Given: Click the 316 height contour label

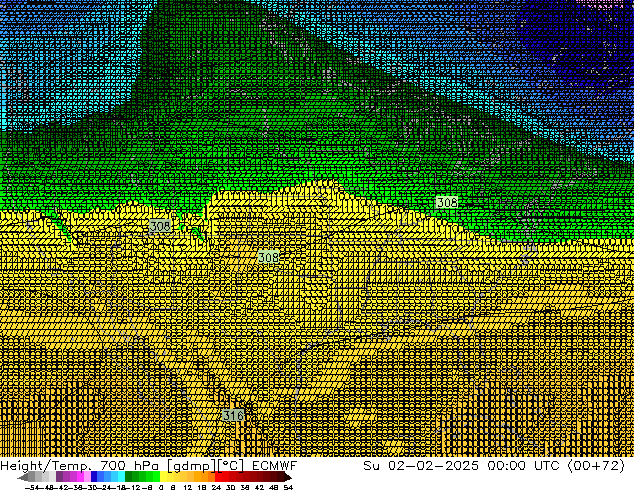Looking at the screenshot, I should 233,415.
